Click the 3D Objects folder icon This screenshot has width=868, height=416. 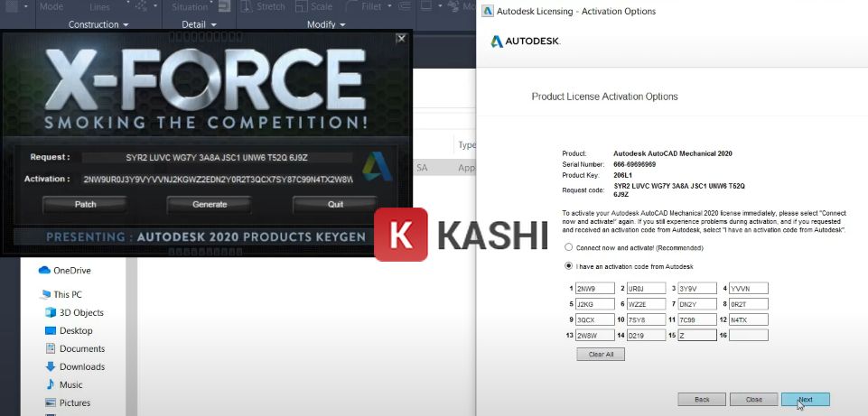(x=51, y=312)
